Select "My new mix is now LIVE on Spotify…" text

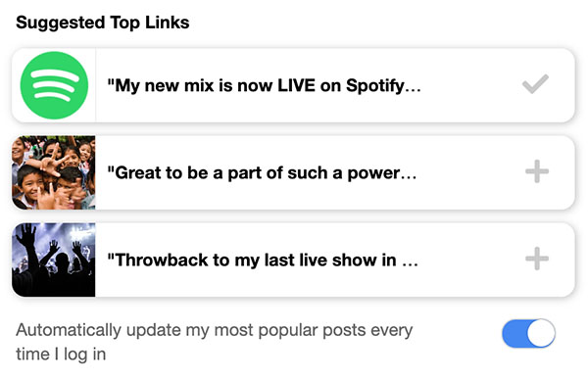pyautogui.click(x=264, y=85)
